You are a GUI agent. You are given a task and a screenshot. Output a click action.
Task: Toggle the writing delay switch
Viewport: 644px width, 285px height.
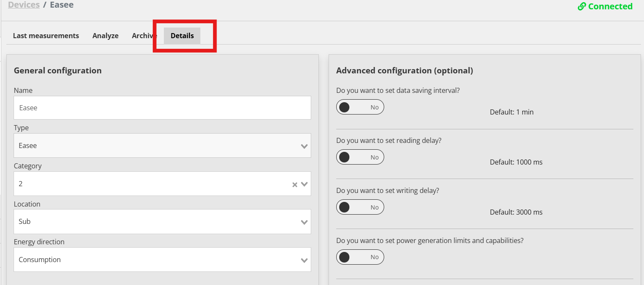360,207
